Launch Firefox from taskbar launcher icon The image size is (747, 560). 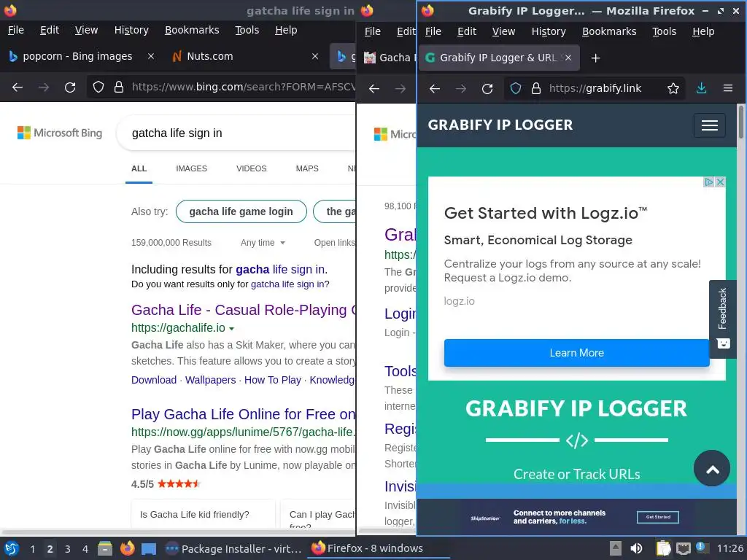pos(127,548)
